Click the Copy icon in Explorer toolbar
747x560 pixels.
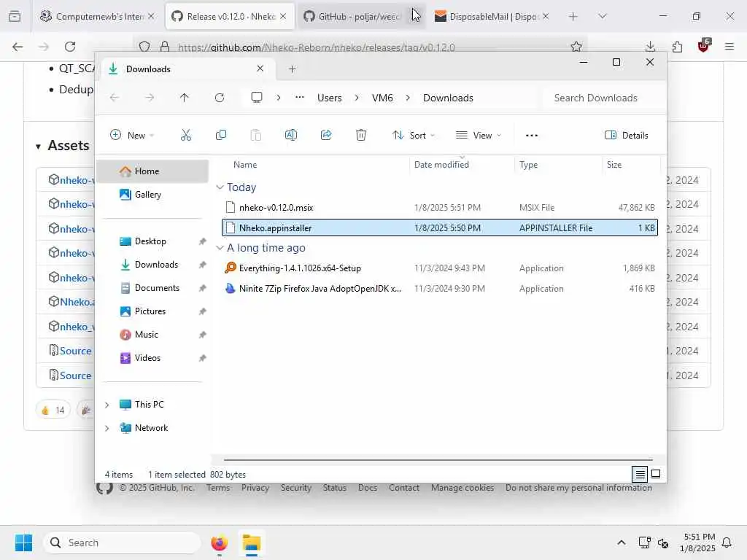[x=220, y=135]
